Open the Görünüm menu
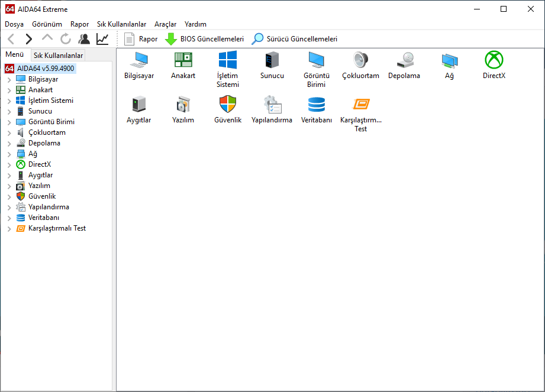This screenshot has height=392, width=545. [47, 24]
